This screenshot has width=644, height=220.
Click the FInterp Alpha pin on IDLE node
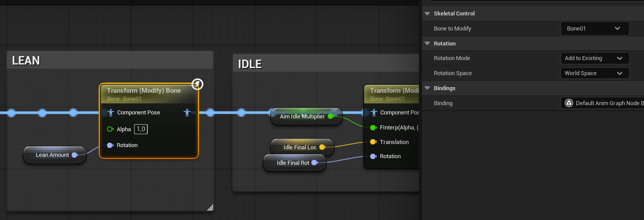click(x=373, y=128)
